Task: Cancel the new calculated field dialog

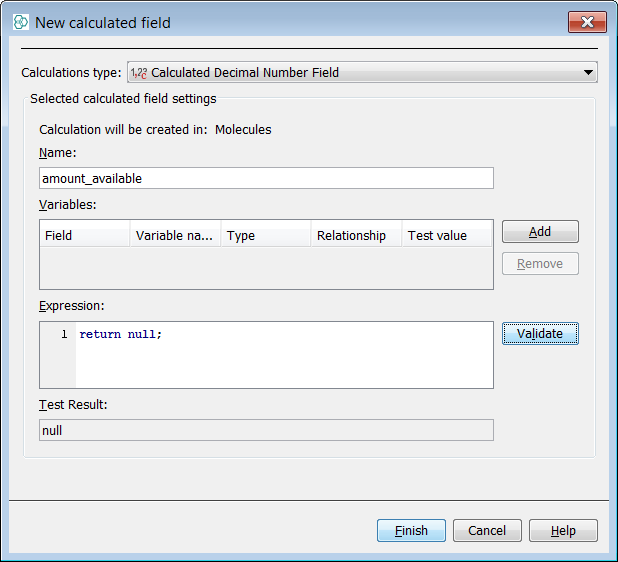Action: pos(487,531)
